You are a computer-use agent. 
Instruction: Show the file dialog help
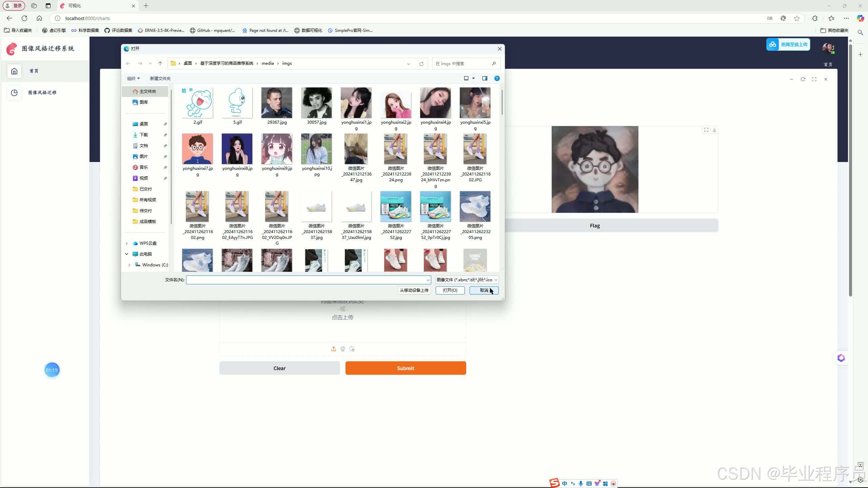pos(497,78)
